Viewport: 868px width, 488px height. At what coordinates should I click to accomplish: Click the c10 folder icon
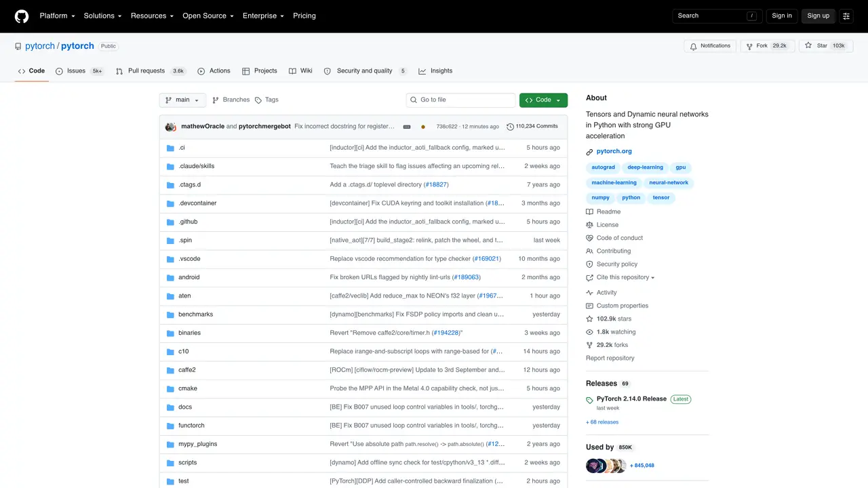tap(171, 352)
